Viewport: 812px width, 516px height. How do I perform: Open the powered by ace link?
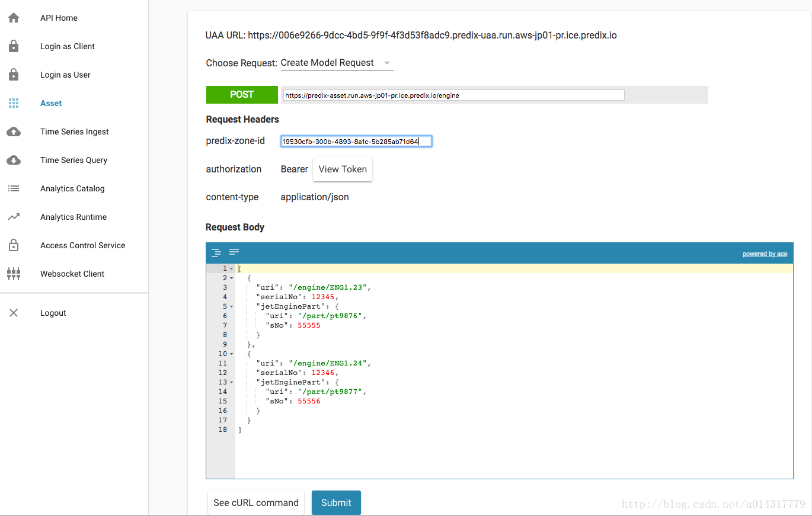[765, 254]
